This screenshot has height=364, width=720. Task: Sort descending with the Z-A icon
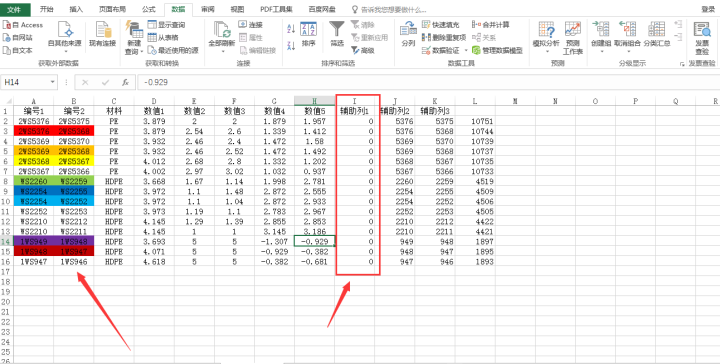pos(291,46)
